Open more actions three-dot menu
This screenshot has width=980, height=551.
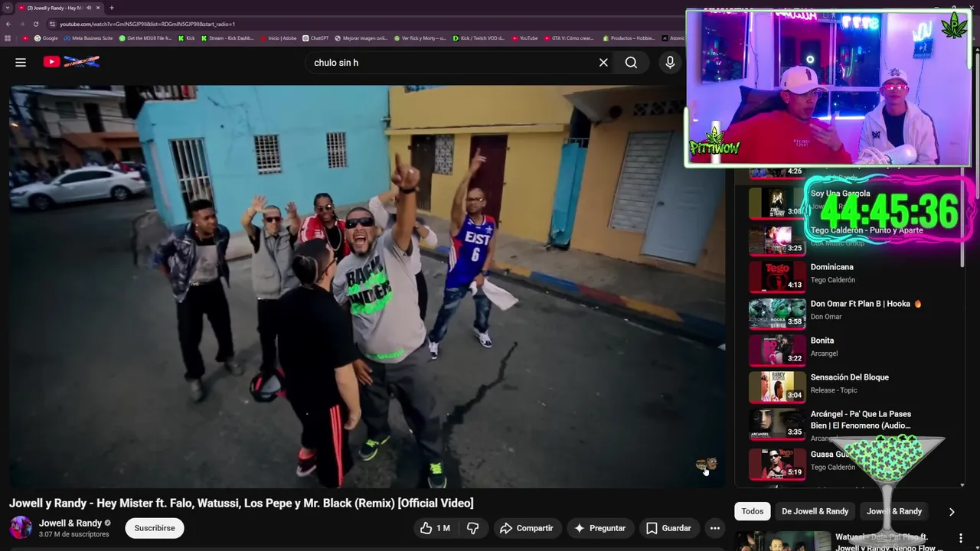coord(714,528)
